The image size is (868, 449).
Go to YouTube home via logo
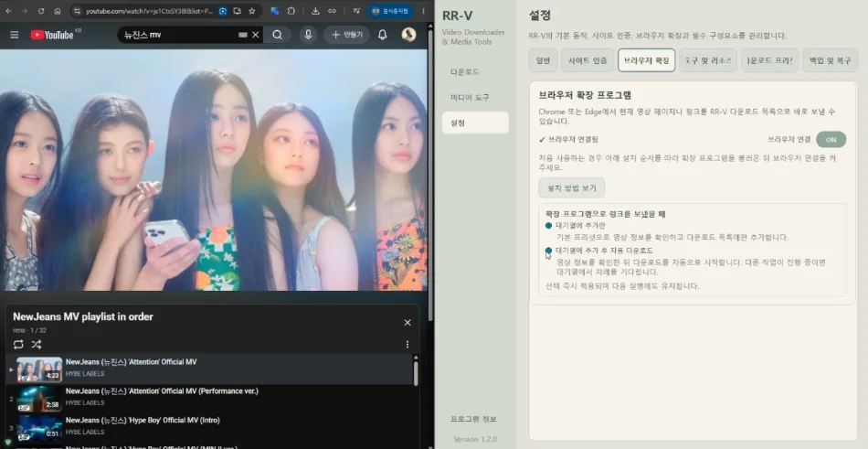(51, 35)
